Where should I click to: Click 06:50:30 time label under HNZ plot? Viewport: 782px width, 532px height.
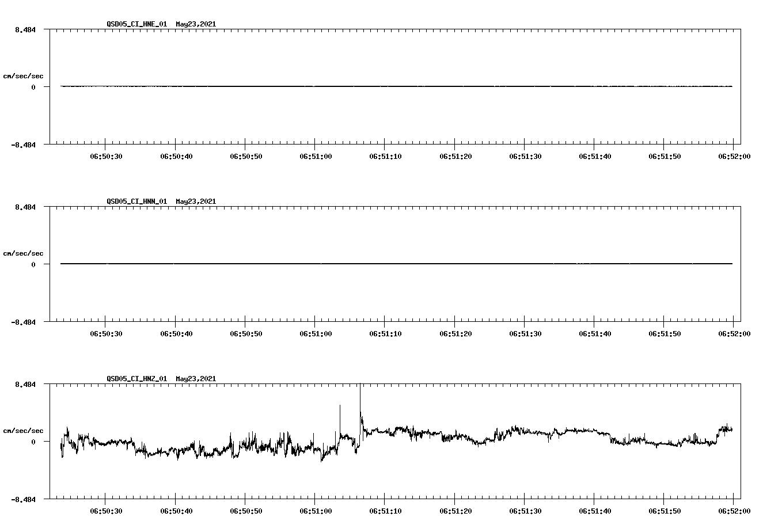(x=106, y=511)
